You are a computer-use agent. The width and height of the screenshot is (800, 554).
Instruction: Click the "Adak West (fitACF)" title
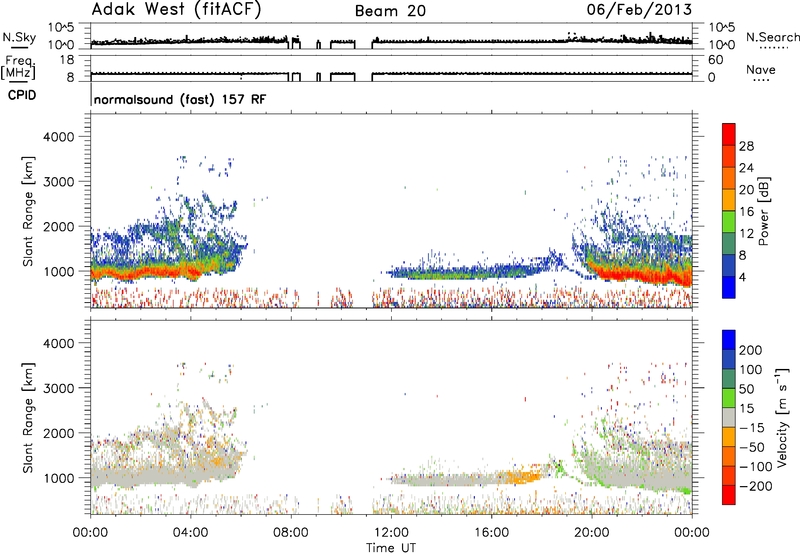click(176, 9)
